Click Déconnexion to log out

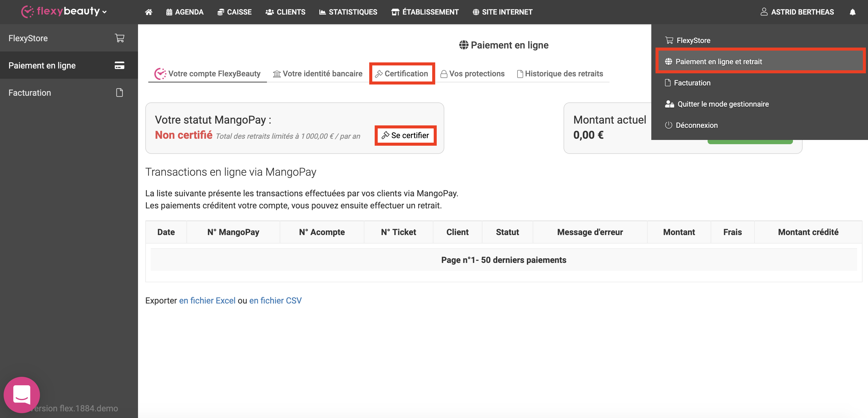pyautogui.click(x=759, y=125)
